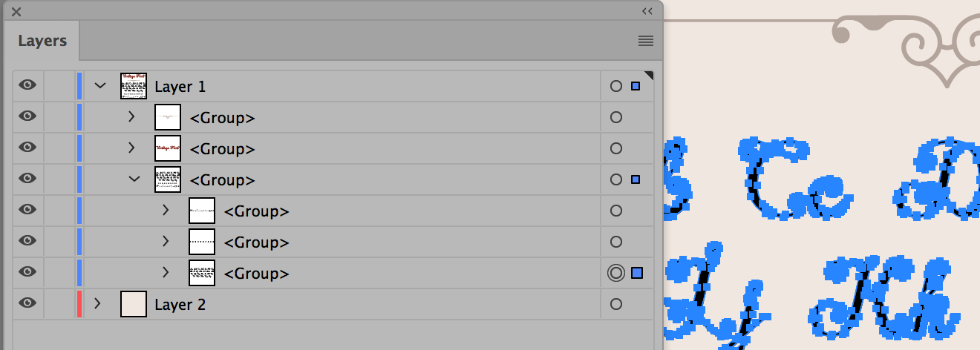Hide Layer 2 with its eye icon
Screen dimensions: 980x350
coord(27,304)
